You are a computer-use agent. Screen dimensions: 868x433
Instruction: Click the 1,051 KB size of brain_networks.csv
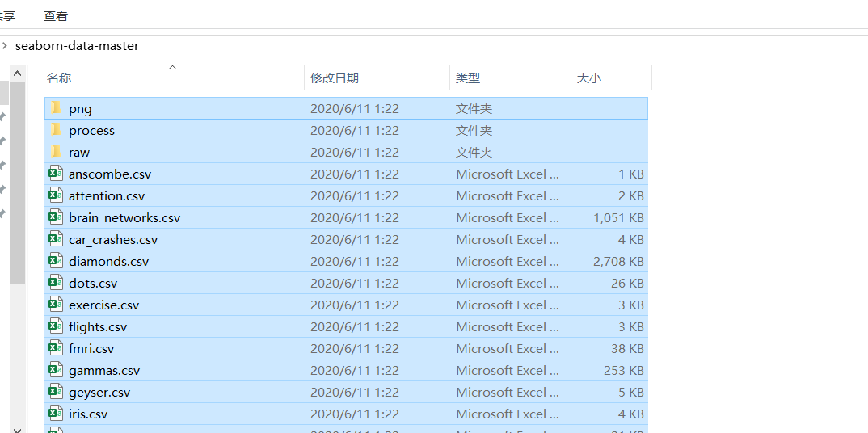[619, 218]
